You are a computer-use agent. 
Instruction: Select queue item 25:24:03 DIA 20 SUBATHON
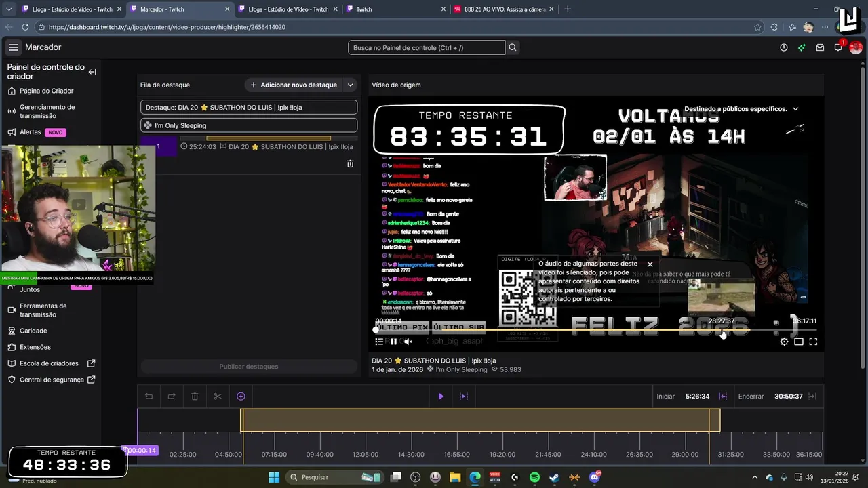(249, 146)
